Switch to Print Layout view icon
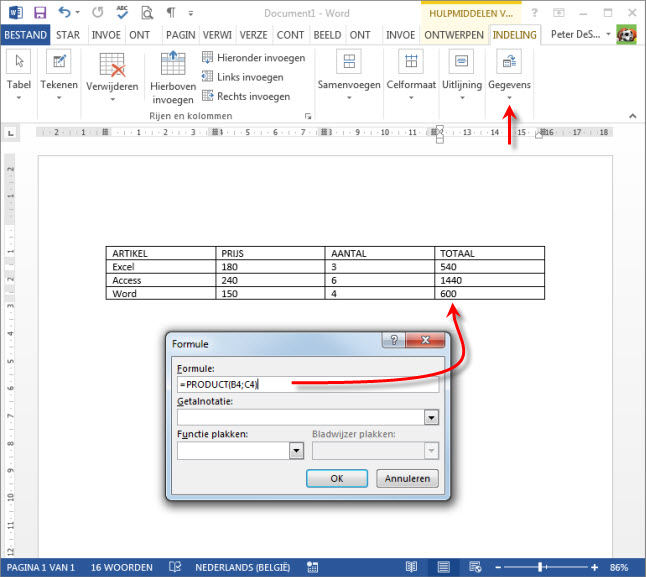646x577 pixels. tap(443, 567)
